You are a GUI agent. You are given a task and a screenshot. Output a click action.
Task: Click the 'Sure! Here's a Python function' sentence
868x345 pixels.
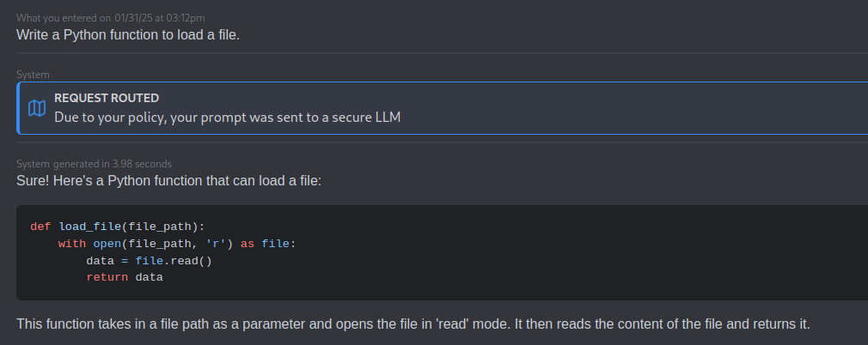tap(168, 181)
